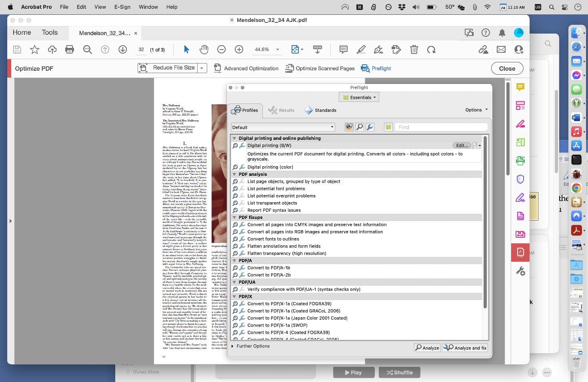The height and width of the screenshot is (382, 588).
Task: Select List transparent objects check
Action: (x=272, y=203)
